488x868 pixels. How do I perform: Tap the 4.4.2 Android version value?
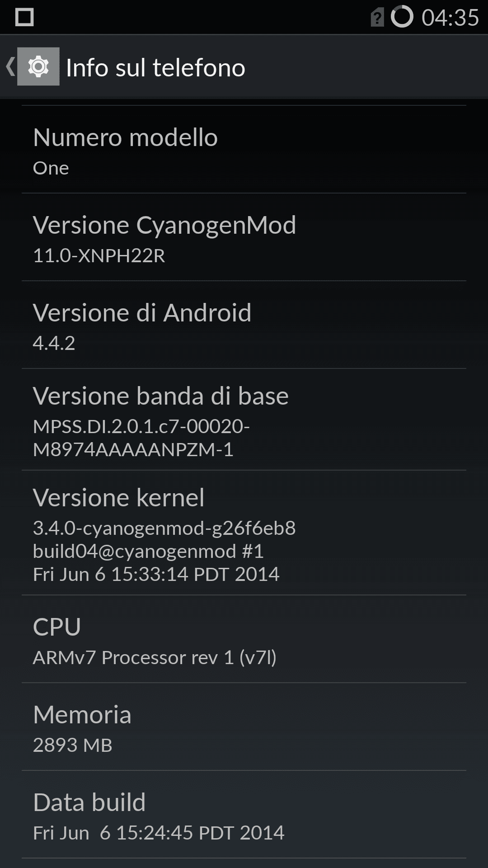[54, 343]
